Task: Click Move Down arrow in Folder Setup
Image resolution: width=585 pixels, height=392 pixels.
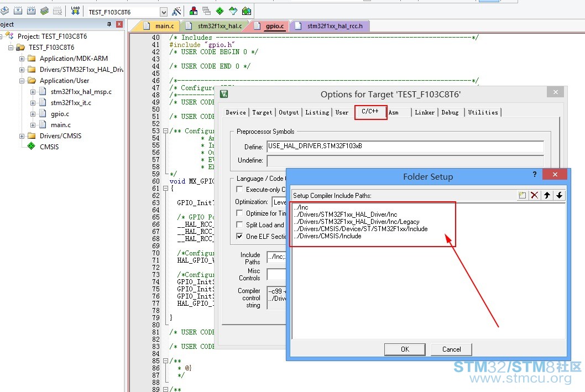Action: [x=559, y=195]
